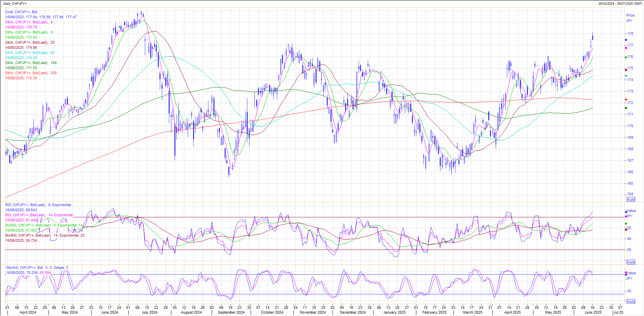Click the date range 29/03/2024 - 09/07/2025 (GMT)
The height and width of the screenshot is (316, 644).
click(620, 3)
